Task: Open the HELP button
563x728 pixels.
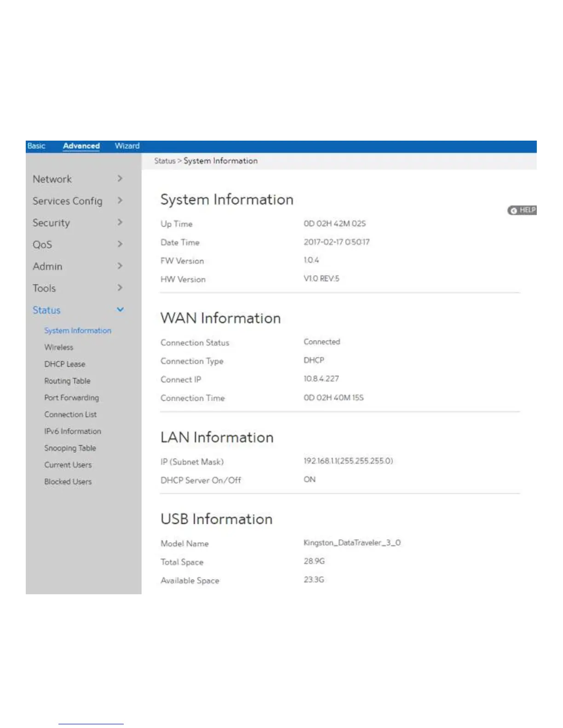Action: tap(522, 210)
